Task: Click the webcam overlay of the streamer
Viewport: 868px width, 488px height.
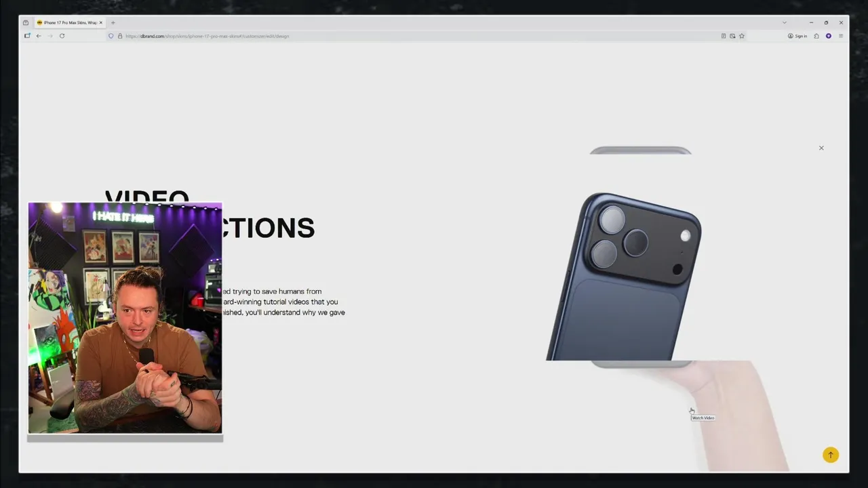Action: click(125, 318)
